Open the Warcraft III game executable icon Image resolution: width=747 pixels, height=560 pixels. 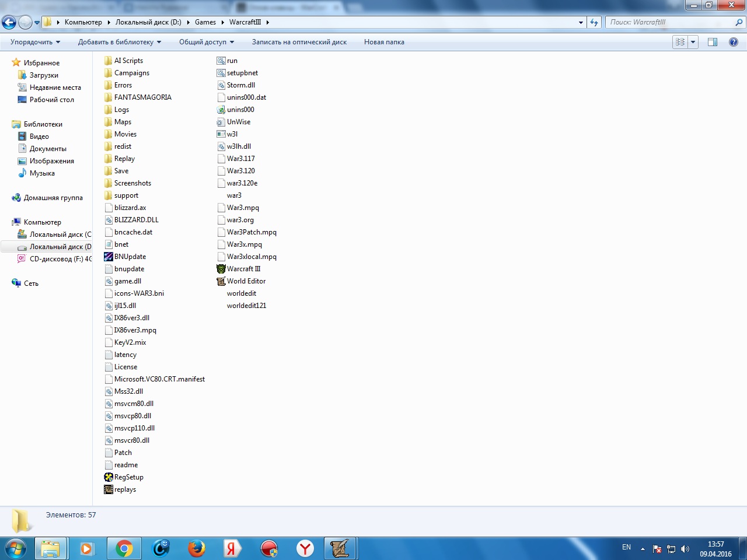[221, 269]
